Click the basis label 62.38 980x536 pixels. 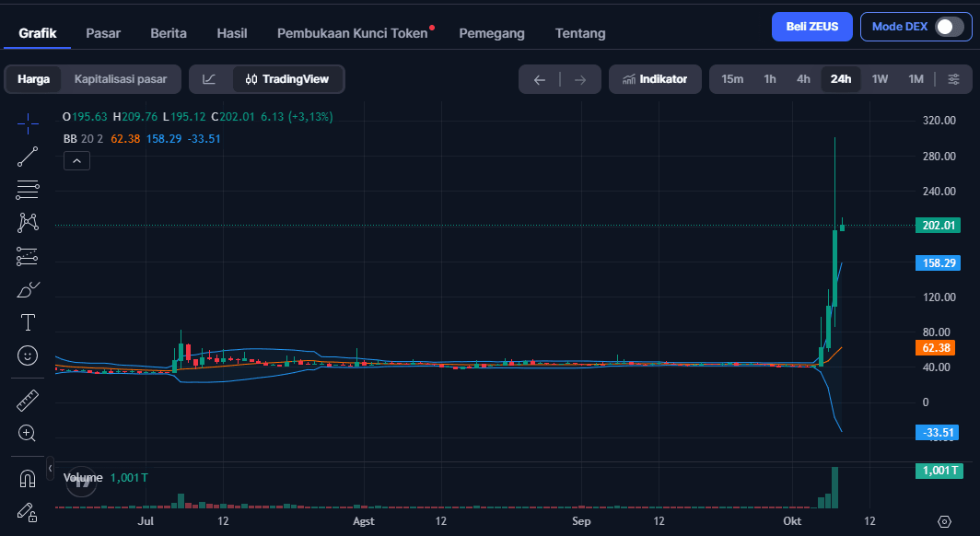pos(935,348)
